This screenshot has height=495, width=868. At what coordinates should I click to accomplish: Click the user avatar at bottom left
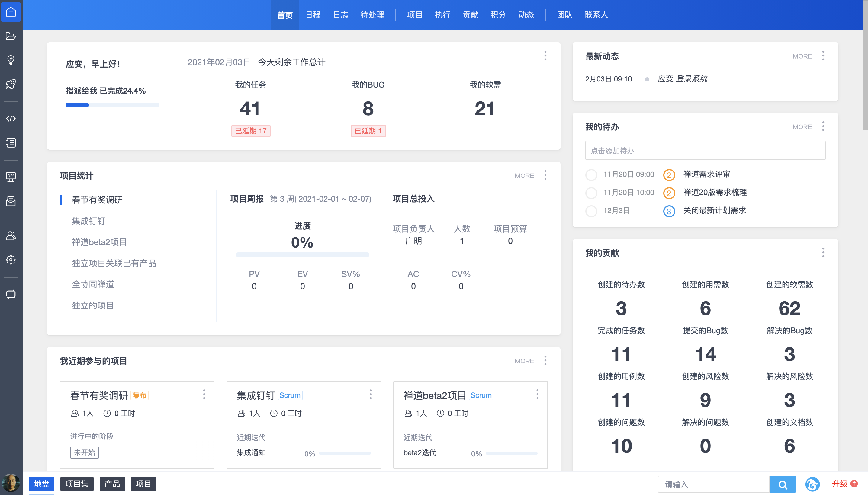coord(11,483)
